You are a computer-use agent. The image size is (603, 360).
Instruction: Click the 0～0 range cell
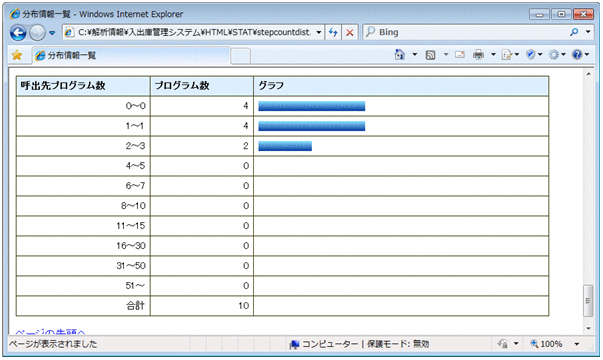point(83,106)
